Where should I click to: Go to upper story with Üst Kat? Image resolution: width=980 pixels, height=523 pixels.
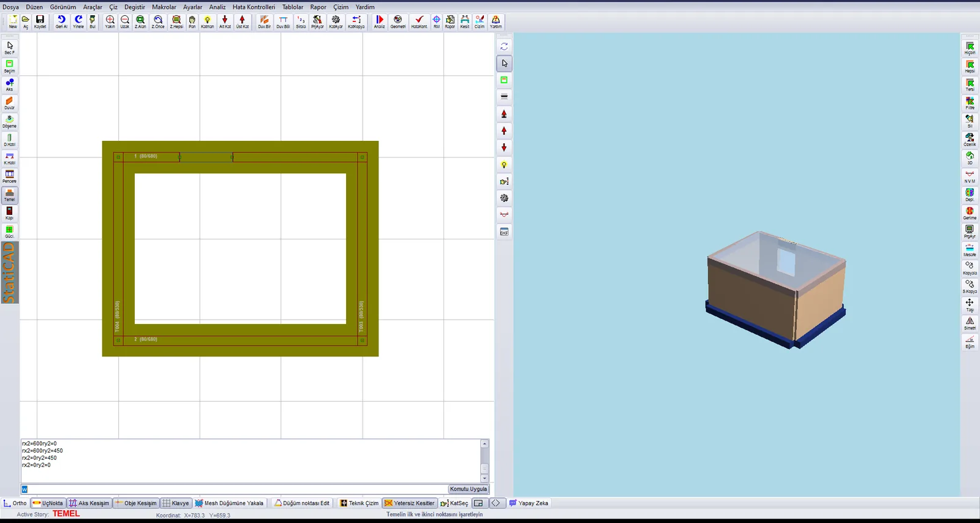click(243, 21)
